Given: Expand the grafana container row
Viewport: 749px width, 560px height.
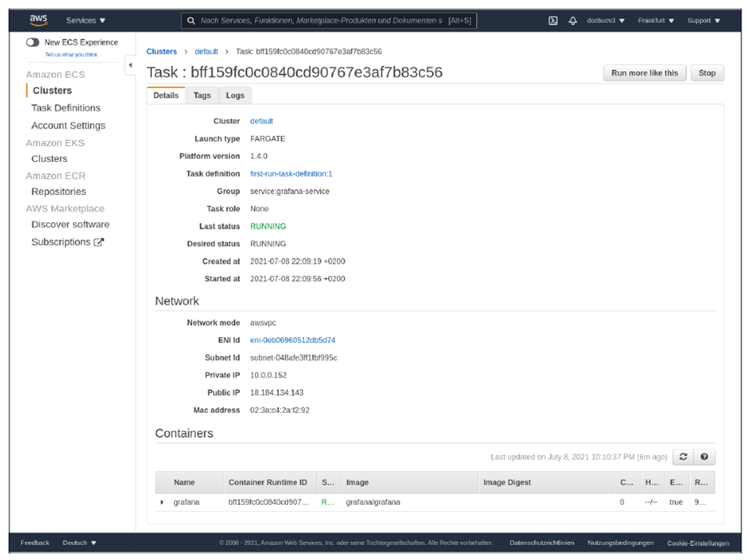Looking at the screenshot, I should [162, 502].
